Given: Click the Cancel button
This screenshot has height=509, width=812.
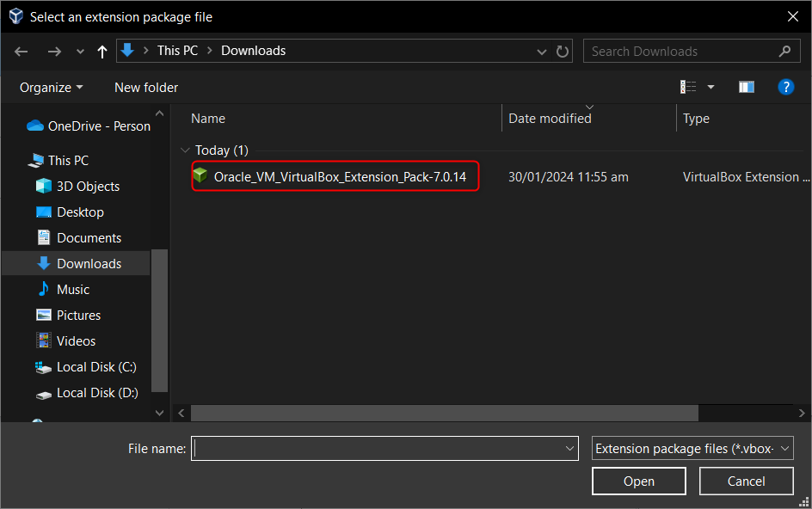Looking at the screenshot, I should [746, 481].
